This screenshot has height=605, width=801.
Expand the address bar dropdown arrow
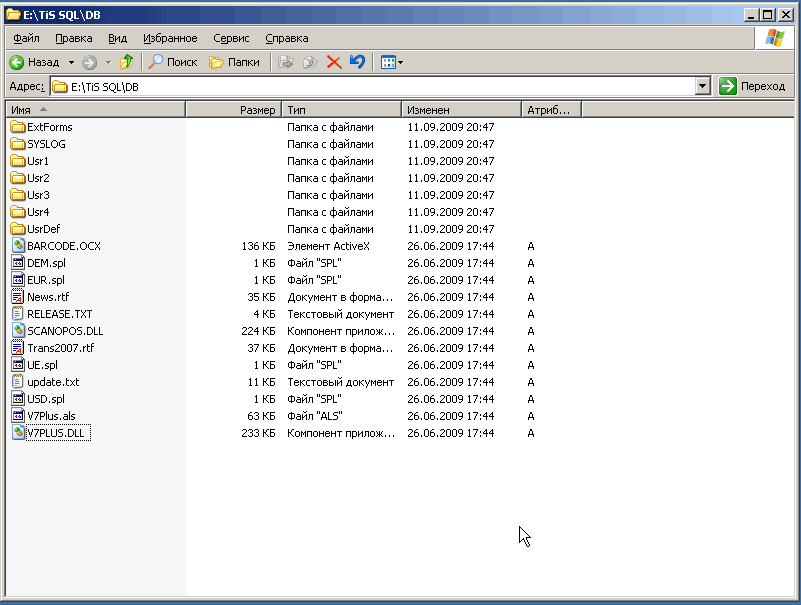click(702, 86)
